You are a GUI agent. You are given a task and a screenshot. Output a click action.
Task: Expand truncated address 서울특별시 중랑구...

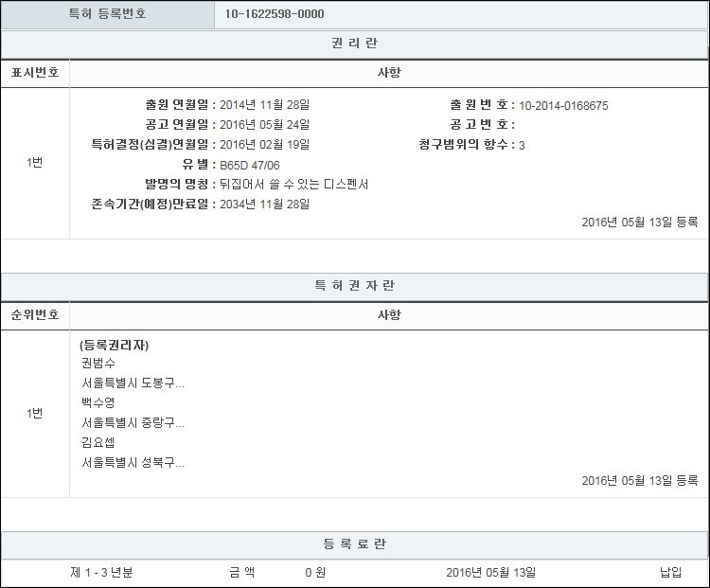pos(133,423)
